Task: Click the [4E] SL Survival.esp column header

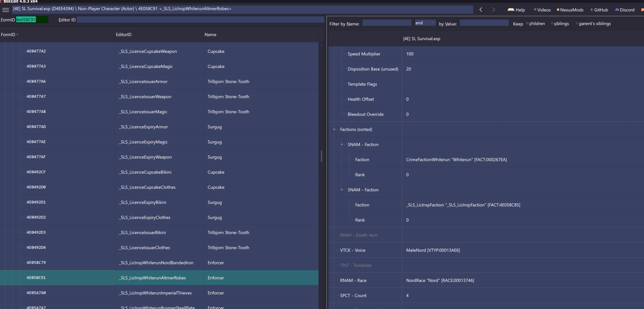Action: tap(523, 39)
